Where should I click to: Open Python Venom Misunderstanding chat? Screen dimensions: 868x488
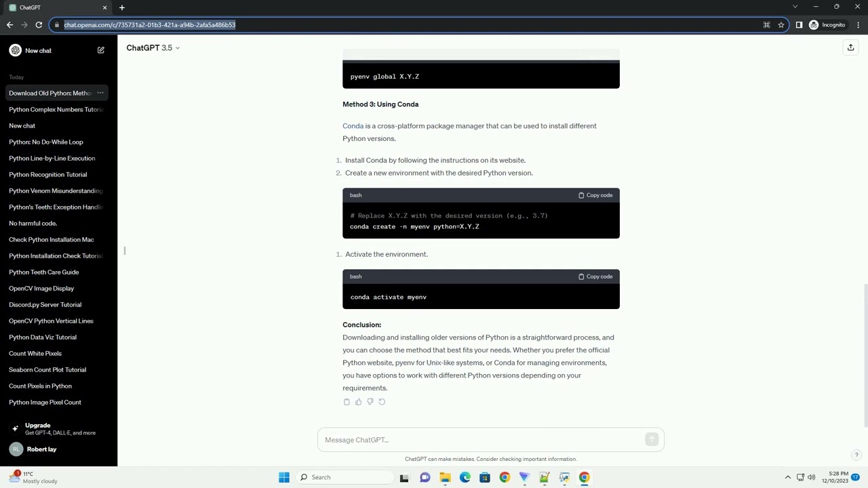coord(58,190)
